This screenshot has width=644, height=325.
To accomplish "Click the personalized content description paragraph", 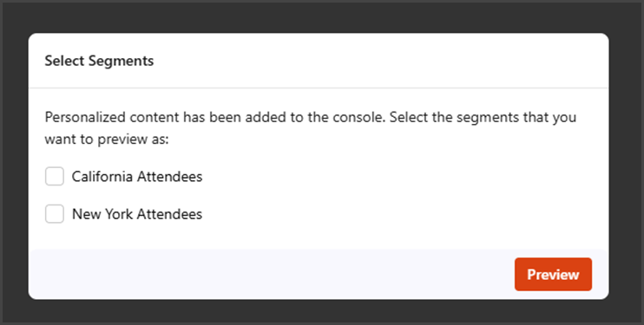I will pos(311,128).
